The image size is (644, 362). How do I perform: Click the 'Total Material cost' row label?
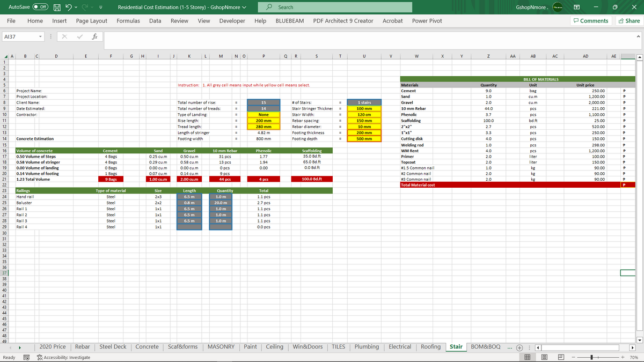(x=418, y=185)
